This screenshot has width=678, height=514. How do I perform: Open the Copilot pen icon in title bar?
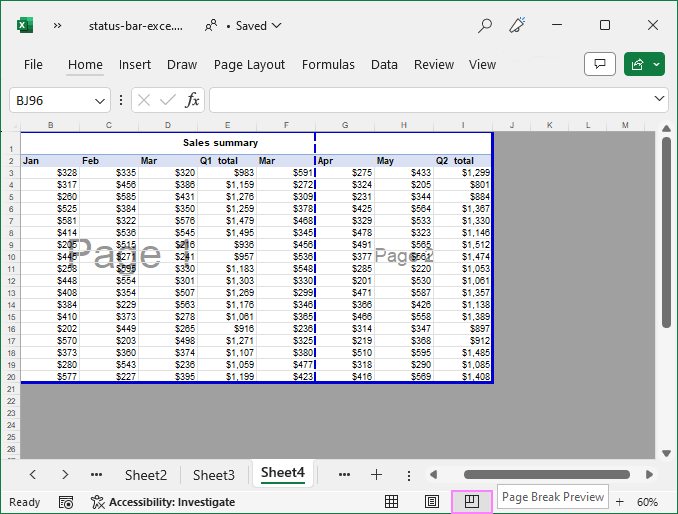click(517, 25)
